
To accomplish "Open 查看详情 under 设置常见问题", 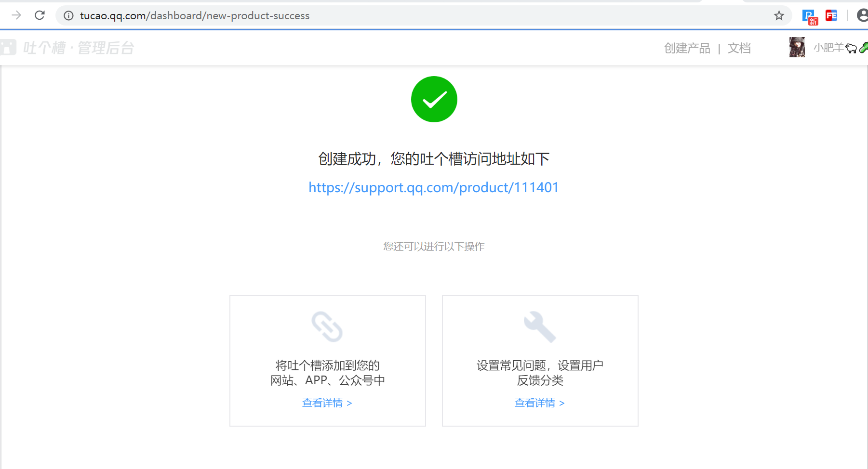I will coord(540,403).
